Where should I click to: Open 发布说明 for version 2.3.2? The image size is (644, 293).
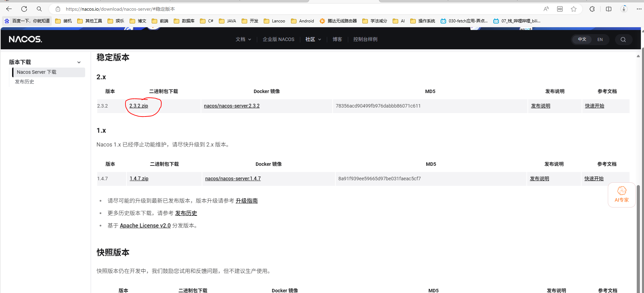[x=541, y=106]
